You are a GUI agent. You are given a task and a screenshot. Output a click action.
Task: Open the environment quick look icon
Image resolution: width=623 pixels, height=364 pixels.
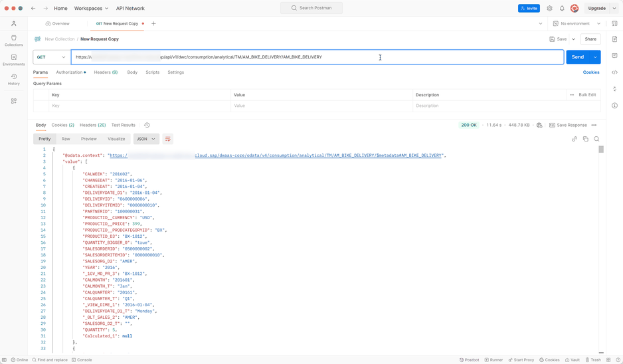click(x=614, y=23)
